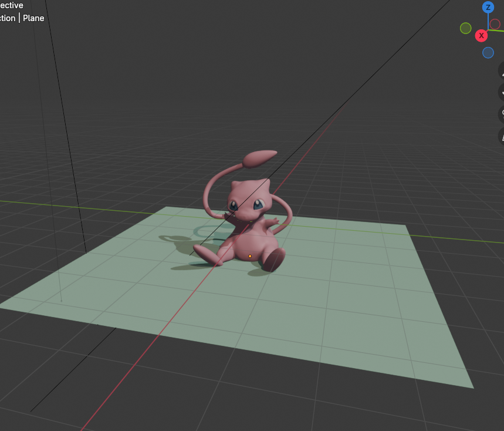Screen dimensions: 504x431
Task: Snap view to negative Y green gizmo circle
Action: click(x=465, y=28)
